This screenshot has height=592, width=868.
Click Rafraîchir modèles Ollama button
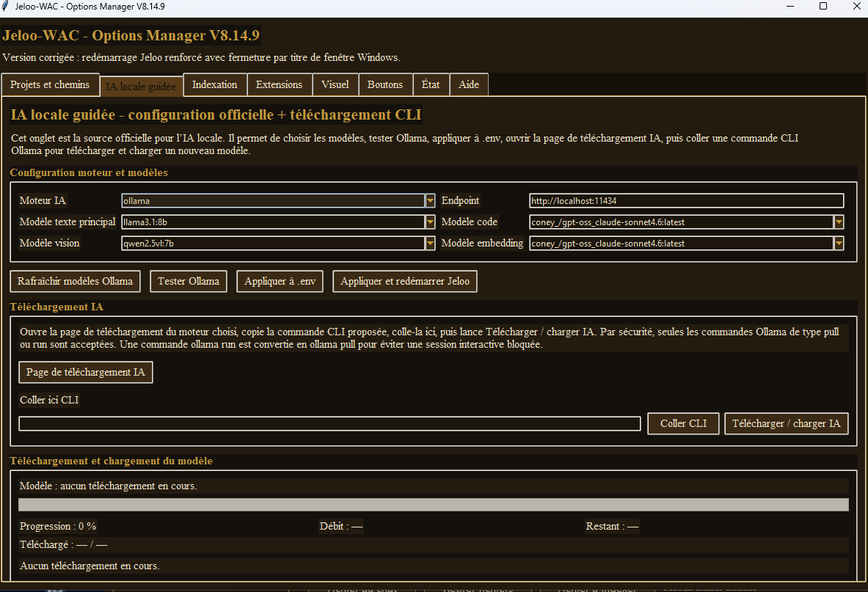pos(76,281)
